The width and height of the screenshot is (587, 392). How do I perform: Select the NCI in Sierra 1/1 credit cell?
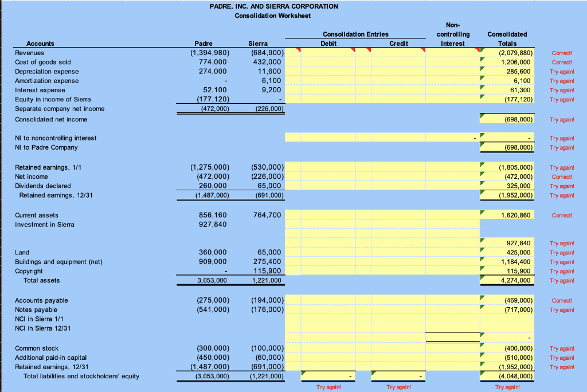[398, 319]
